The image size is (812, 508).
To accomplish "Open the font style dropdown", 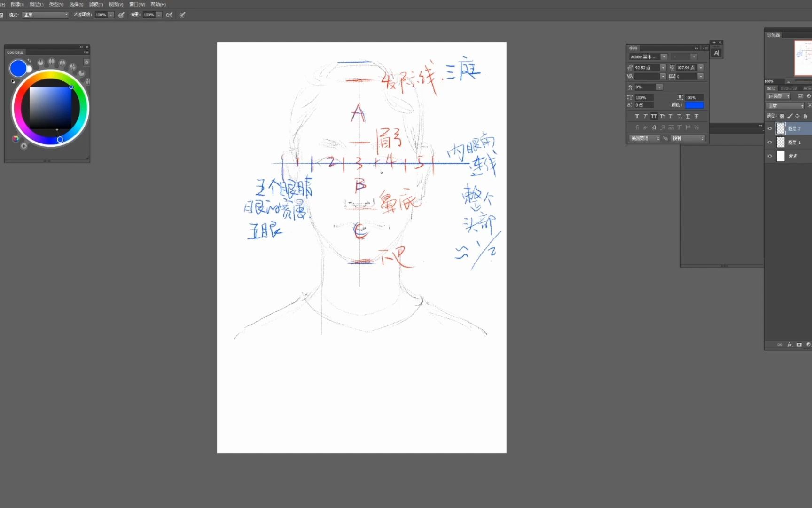I will 694,57.
